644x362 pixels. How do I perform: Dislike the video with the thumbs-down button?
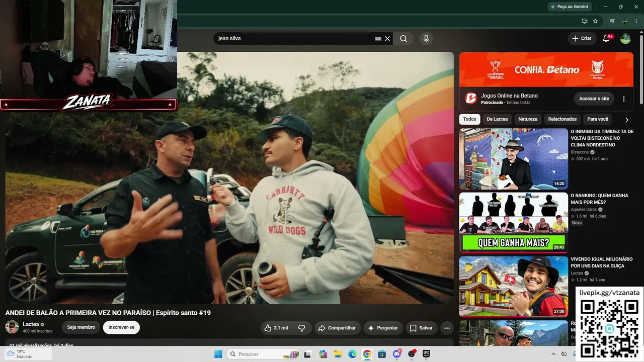tap(302, 328)
